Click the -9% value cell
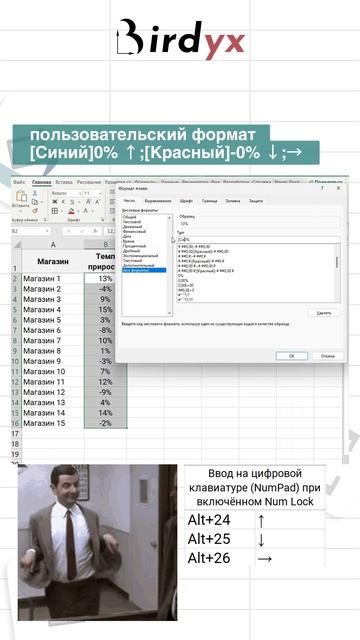 coord(105,392)
